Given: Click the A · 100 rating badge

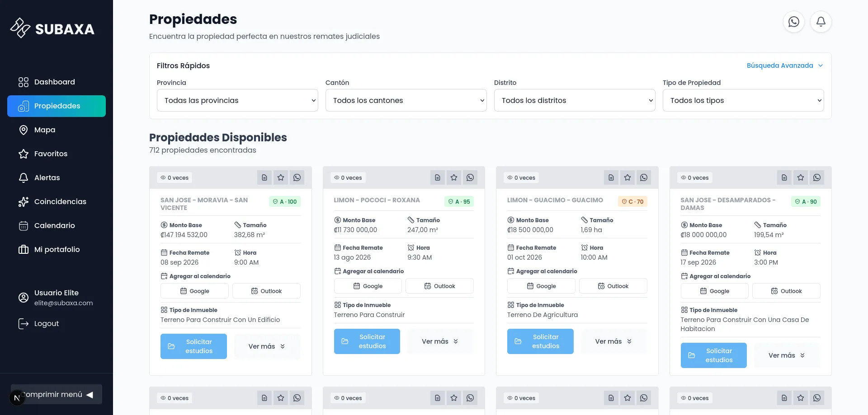Looking at the screenshot, I should tap(285, 201).
